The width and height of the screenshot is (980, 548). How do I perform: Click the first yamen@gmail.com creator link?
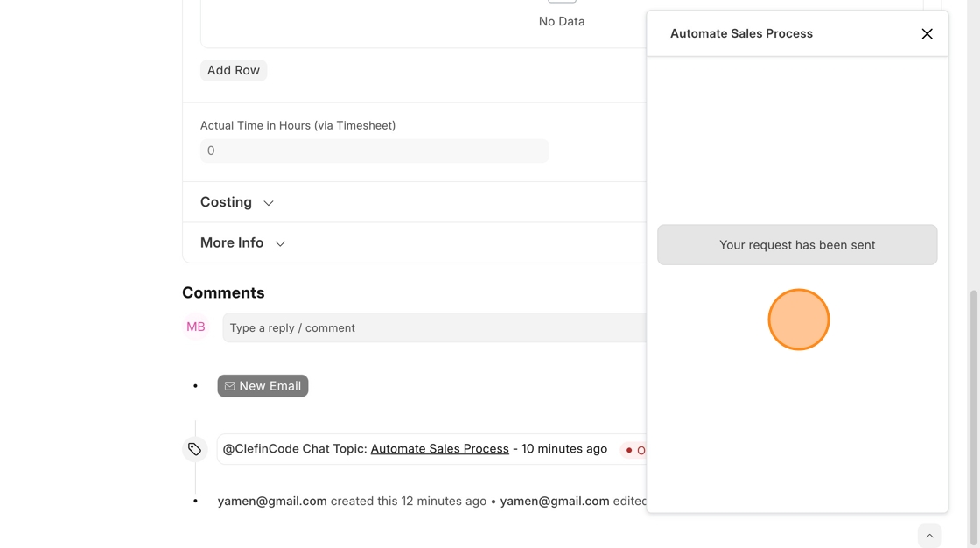272,502
